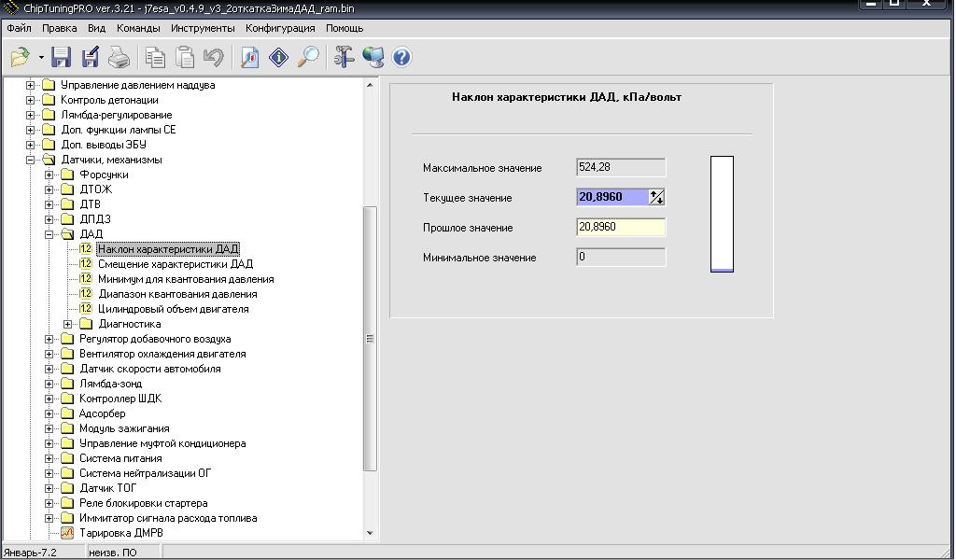Select Смещение характеристики ДАД parameter
This screenshot has height=560, width=956.
pos(176,264)
